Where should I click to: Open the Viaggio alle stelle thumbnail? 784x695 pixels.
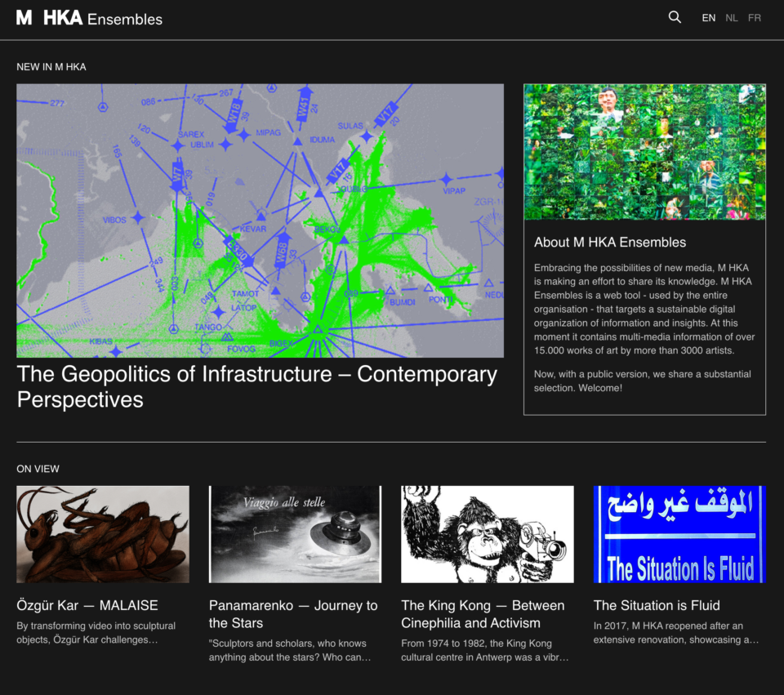295,534
